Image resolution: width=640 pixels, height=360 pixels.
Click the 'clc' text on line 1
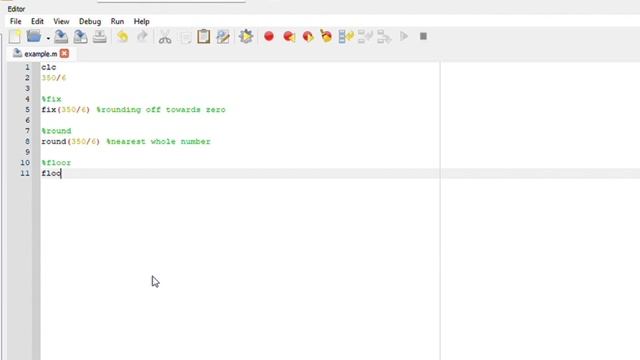(49, 67)
